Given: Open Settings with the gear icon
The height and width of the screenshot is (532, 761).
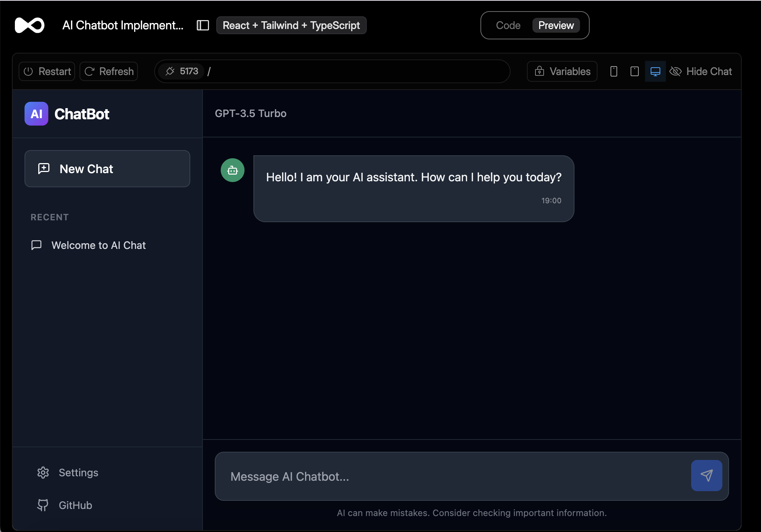Looking at the screenshot, I should tap(43, 473).
